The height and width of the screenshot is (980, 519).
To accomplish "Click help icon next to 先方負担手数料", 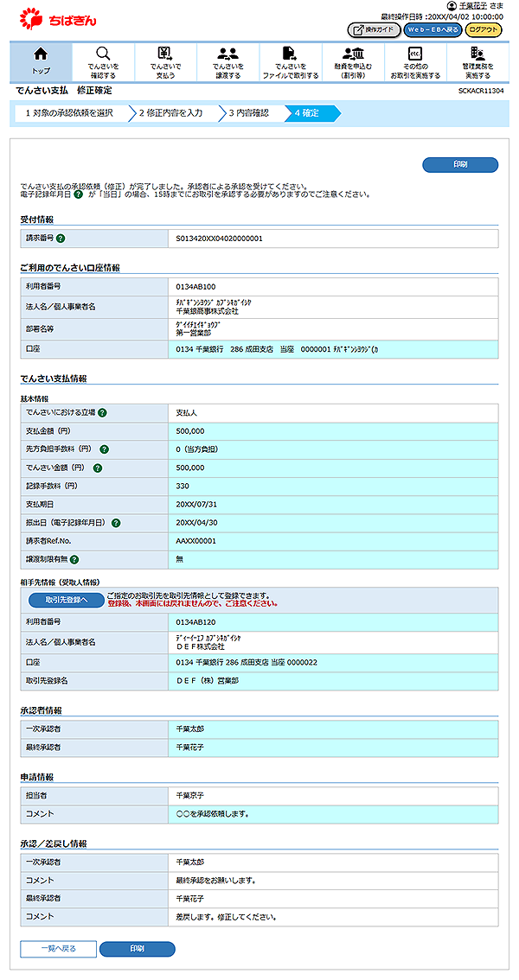I will [105, 449].
